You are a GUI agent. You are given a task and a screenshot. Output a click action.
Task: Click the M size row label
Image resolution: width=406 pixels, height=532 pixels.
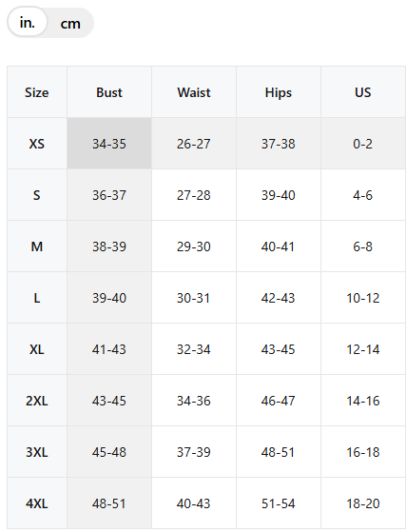coord(37,246)
